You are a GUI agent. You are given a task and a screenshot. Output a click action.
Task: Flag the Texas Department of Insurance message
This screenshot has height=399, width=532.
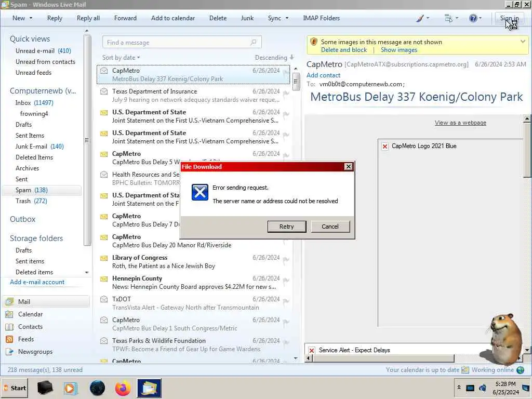click(286, 94)
